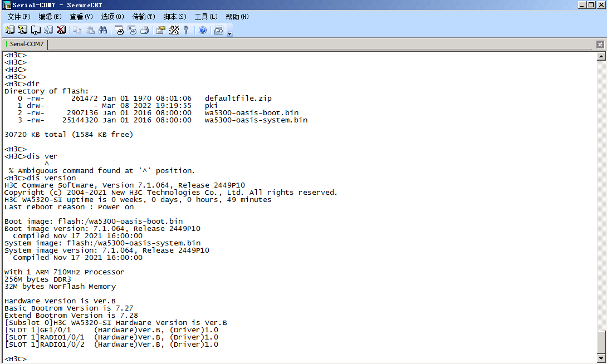607x364 pixels.
Task: Open Quick Connect from the toolbar
Action: tap(23, 30)
